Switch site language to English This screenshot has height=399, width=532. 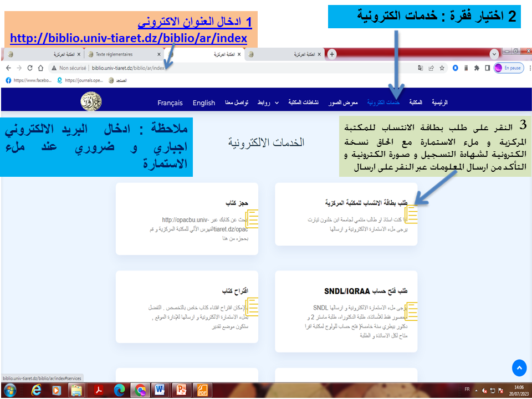click(204, 103)
